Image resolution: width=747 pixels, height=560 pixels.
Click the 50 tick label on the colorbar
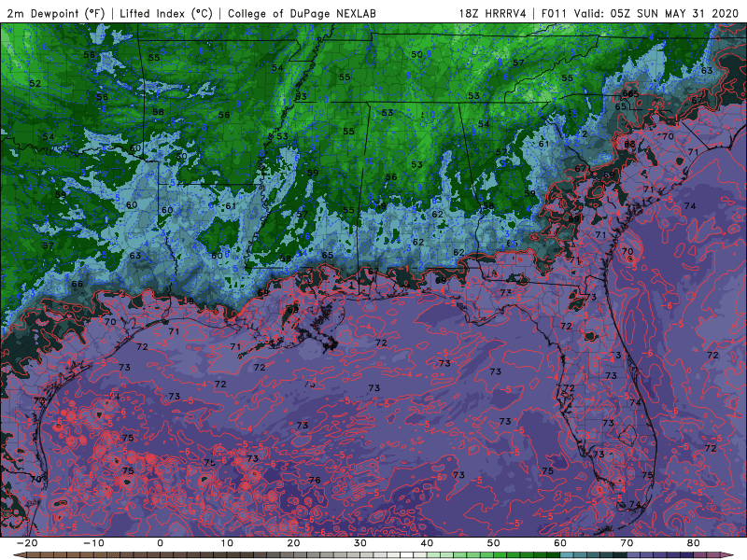(494, 543)
